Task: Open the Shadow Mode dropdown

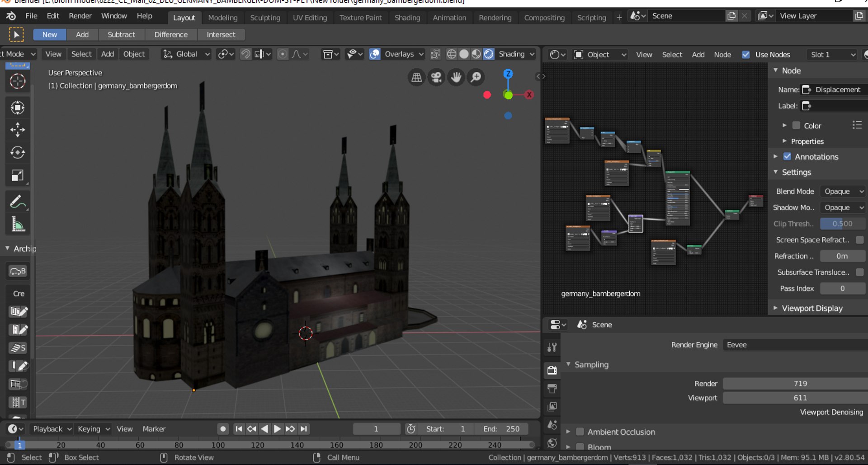Action: [843, 208]
